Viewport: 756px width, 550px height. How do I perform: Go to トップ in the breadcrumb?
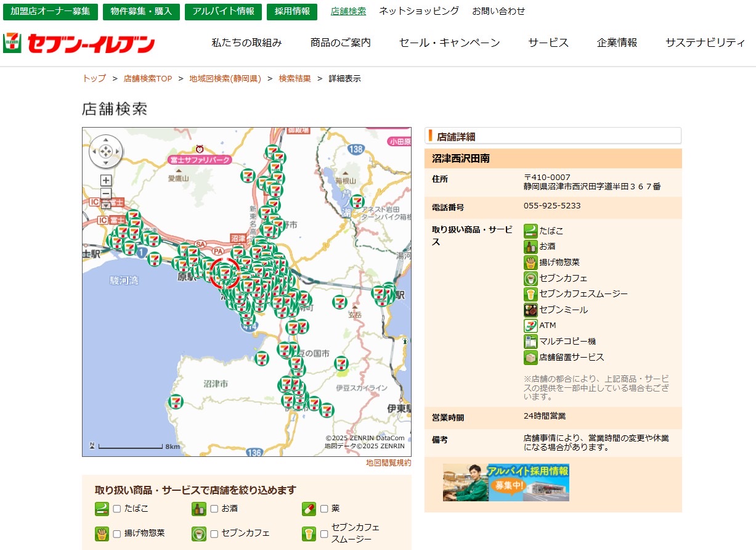[x=94, y=79]
